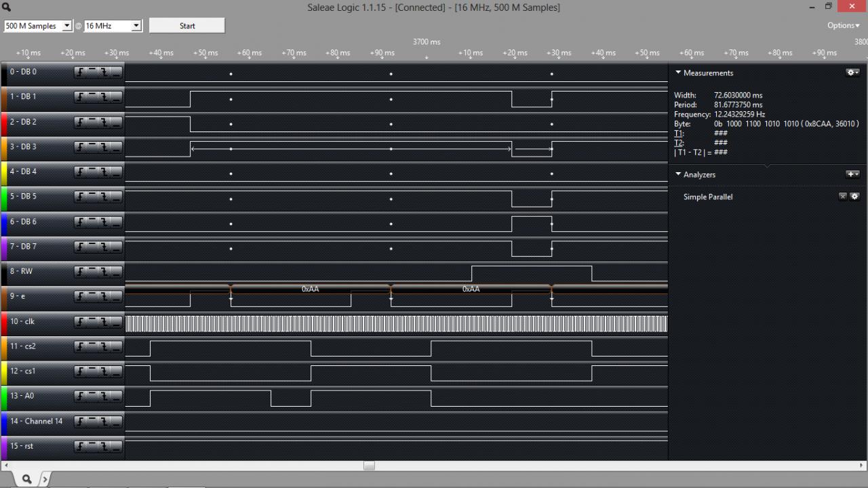Click the '13 - A0' channel label
Image resolution: width=868 pixels, height=488 pixels.
pos(22,396)
